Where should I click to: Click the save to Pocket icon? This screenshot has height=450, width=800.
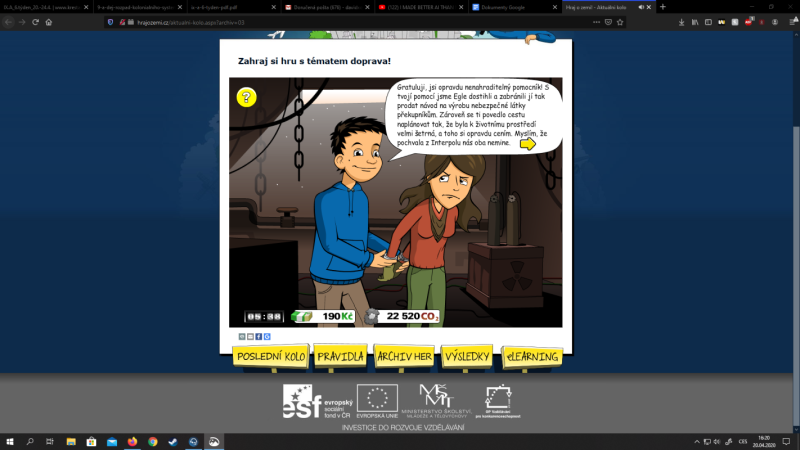[x=608, y=22]
